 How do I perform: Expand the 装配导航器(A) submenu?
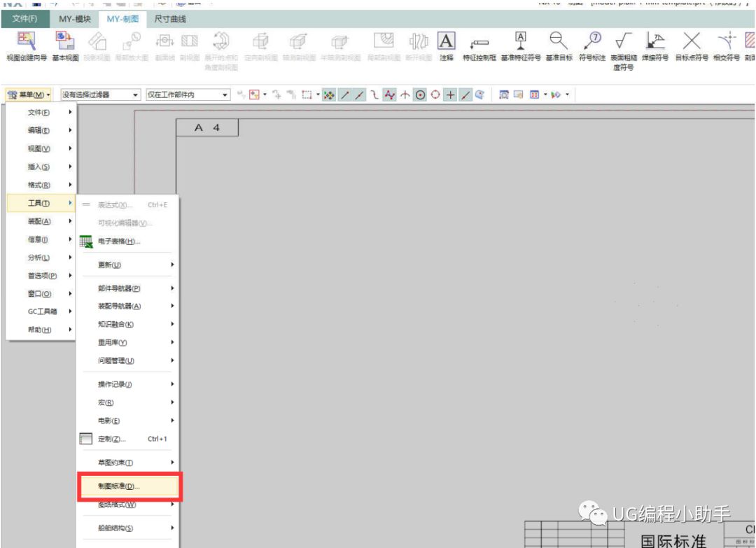point(128,306)
